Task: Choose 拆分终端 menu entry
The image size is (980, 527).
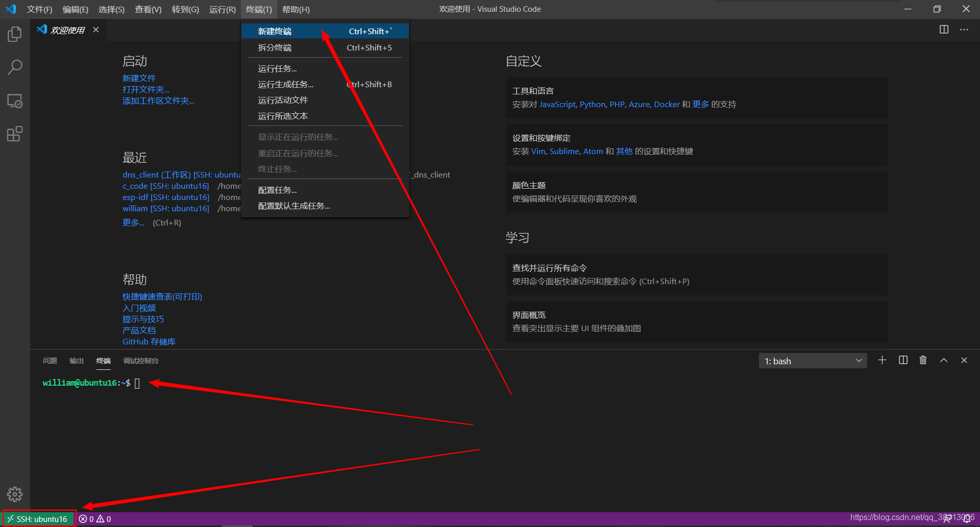Action: click(x=325, y=47)
